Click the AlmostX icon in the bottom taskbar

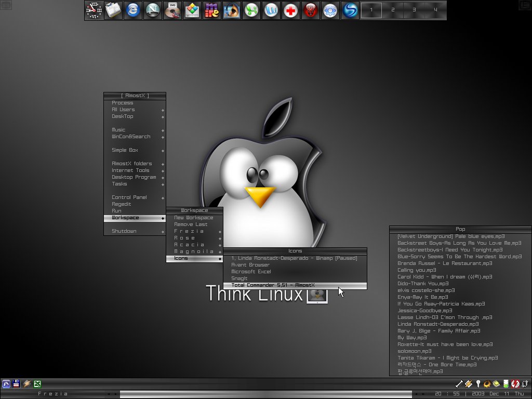point(6,384)
